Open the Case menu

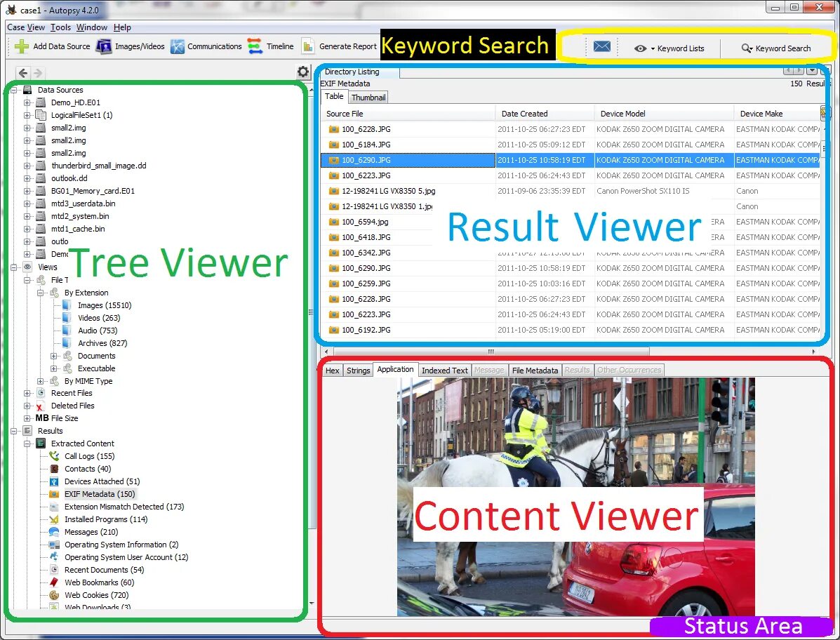tap(15, 27)
